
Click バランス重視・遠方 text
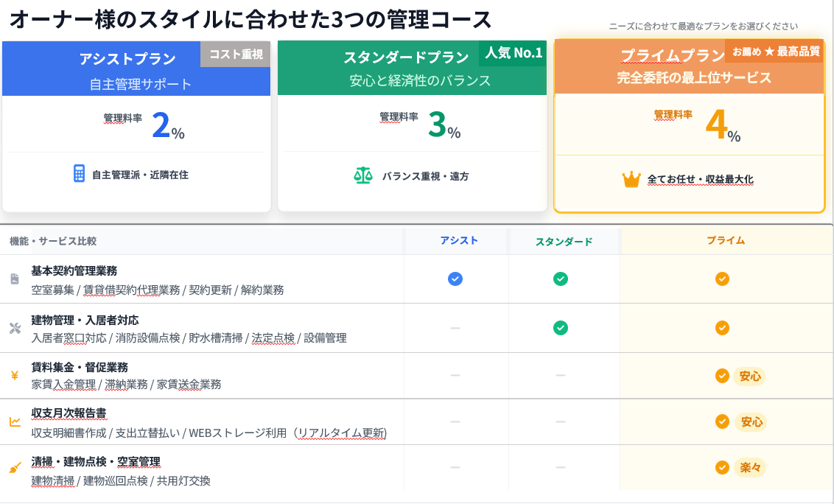(x=426, y=176)
